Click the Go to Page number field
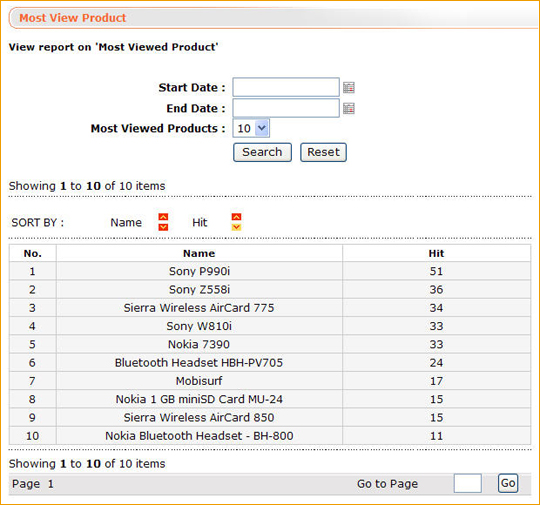540x505 pixels. [468, 484]
